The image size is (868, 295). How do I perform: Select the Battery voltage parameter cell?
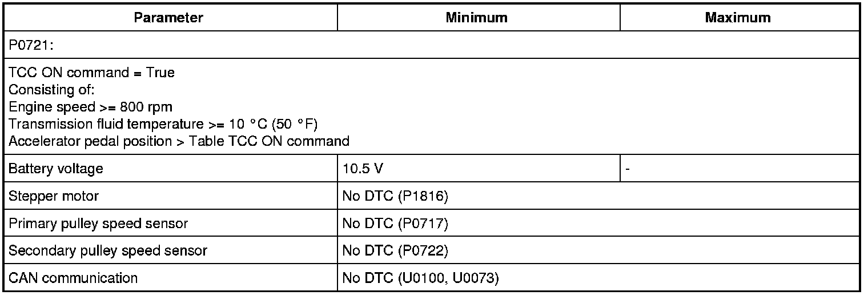point(56,169)
